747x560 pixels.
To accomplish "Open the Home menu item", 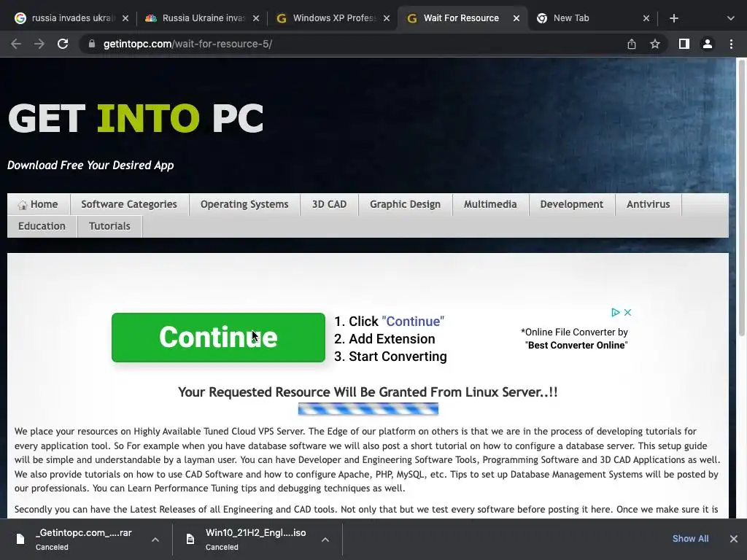I will point(39,204).
